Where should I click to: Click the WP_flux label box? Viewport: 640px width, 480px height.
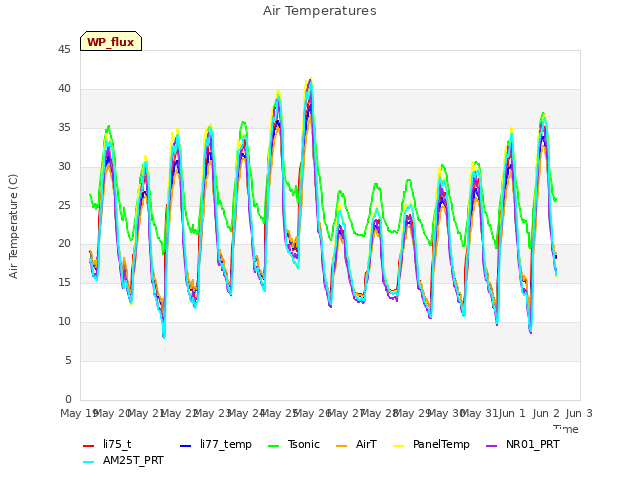[x=111, y=41]
